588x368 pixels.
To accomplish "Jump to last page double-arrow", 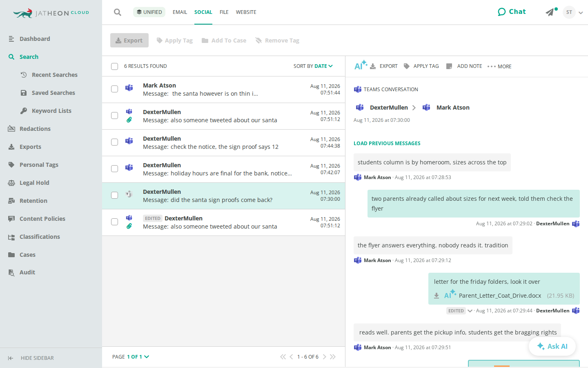I will pos(333,357).
